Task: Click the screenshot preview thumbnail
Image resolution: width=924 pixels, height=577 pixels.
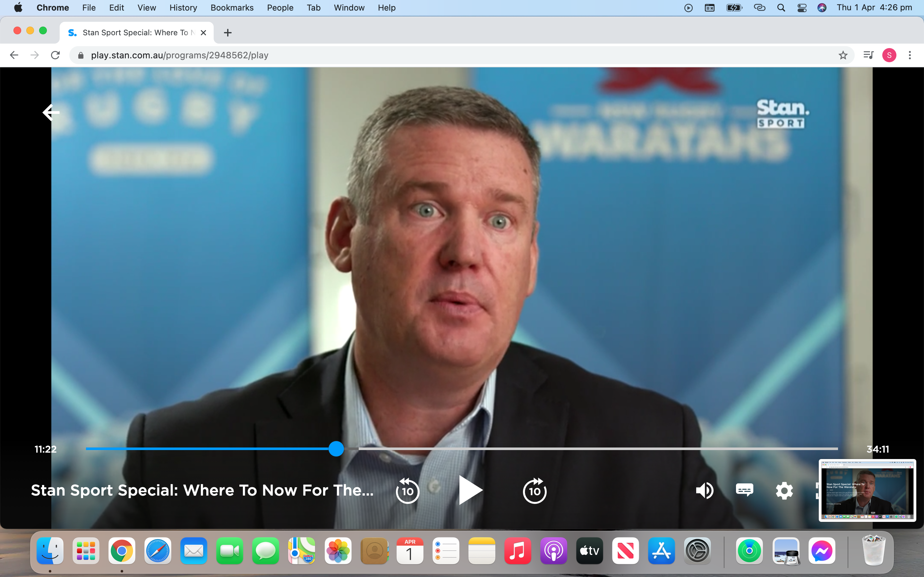Action: tap(867, 490)
